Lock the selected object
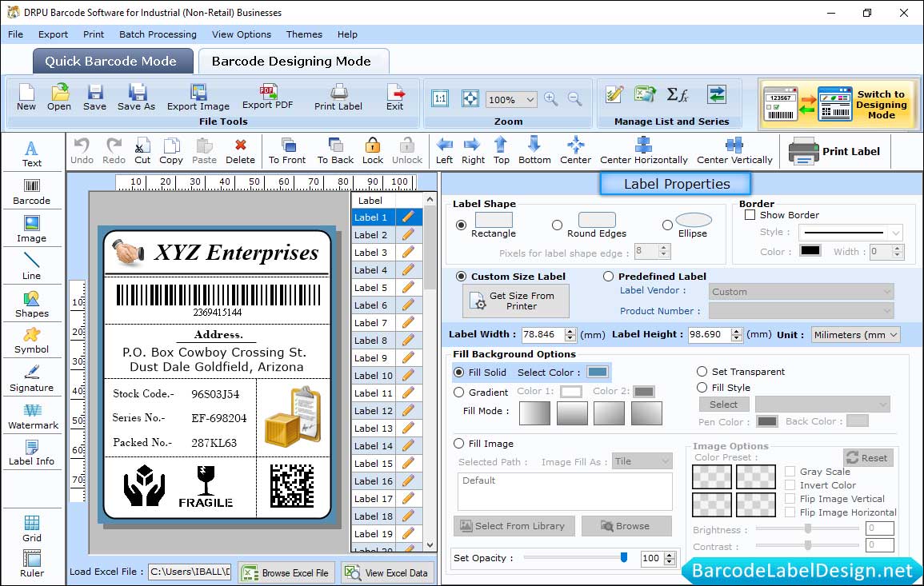 pos(373,151)
